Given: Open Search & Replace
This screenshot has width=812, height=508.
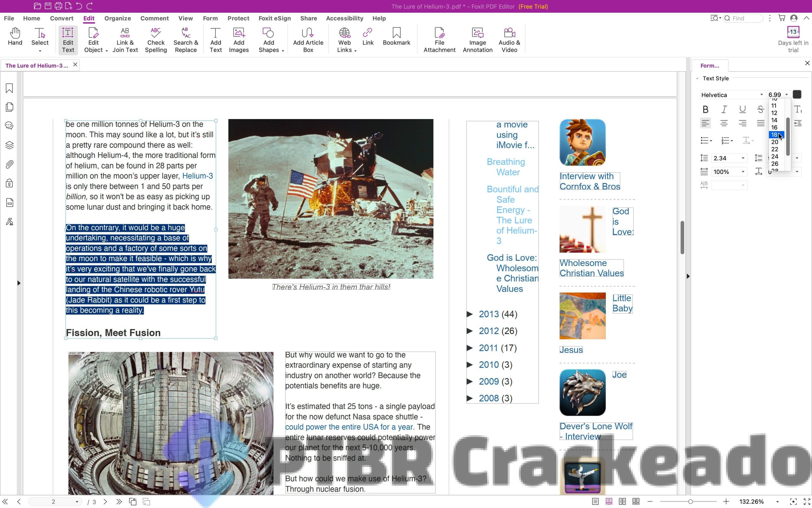Looking at the screenshot, I should (x=186, y=40).
